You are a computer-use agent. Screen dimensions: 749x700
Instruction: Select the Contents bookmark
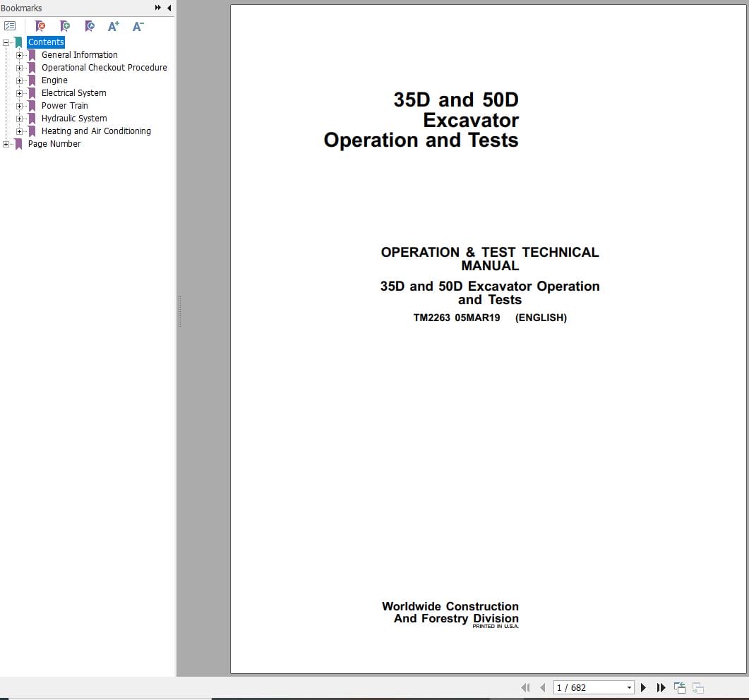[x=46, y=42]
